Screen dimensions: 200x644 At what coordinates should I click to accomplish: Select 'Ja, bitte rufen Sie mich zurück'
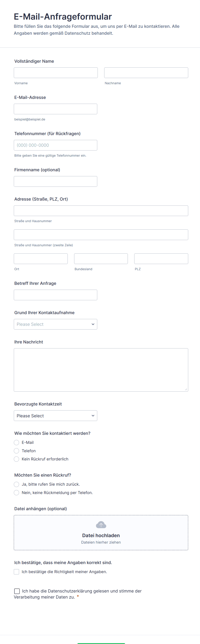(17, 484)
